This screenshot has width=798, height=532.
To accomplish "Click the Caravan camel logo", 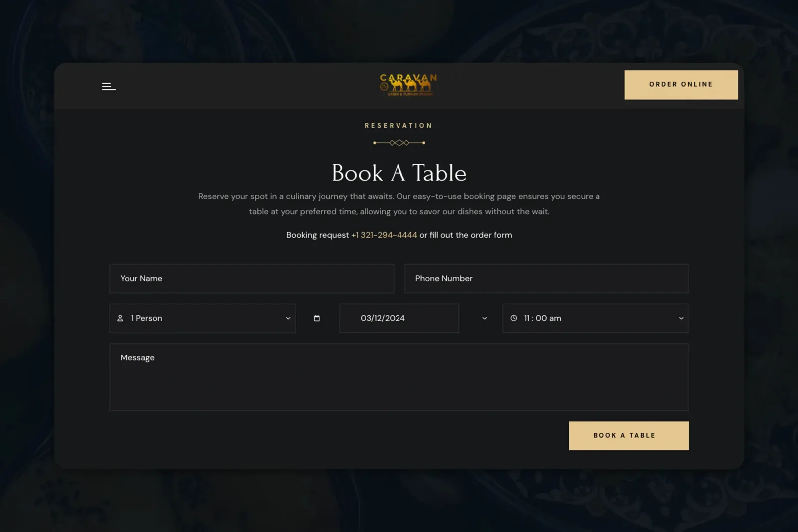I will (x=408, y=85).
